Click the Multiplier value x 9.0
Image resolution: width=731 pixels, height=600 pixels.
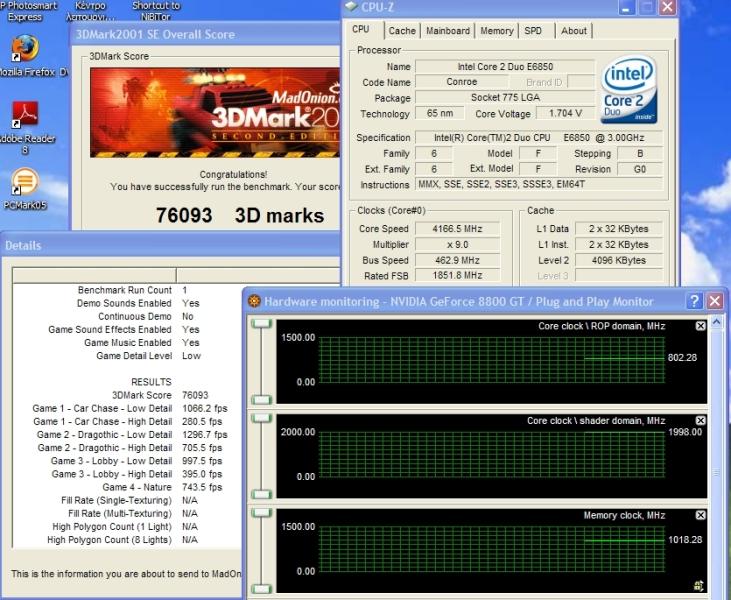click(457, 245)
